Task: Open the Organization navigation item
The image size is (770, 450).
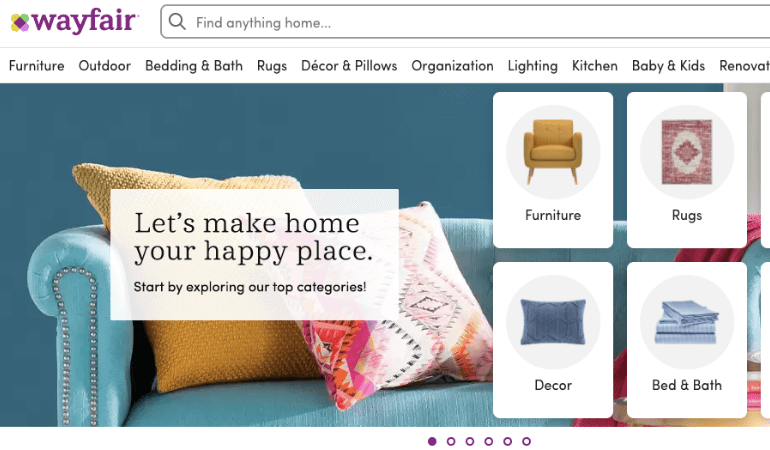Action: [x=452, y=66]
